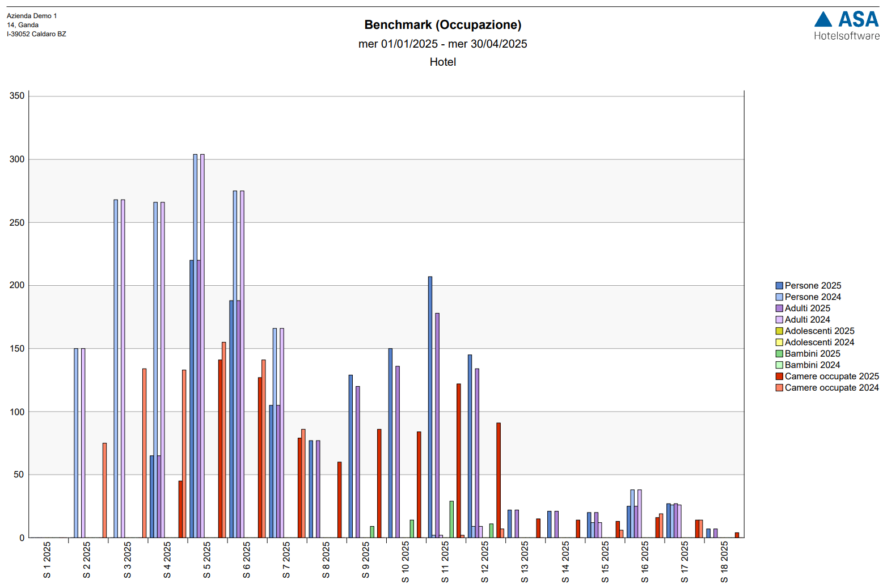Click the Hotel subtitle below the dates

click(x=442, y=62)
